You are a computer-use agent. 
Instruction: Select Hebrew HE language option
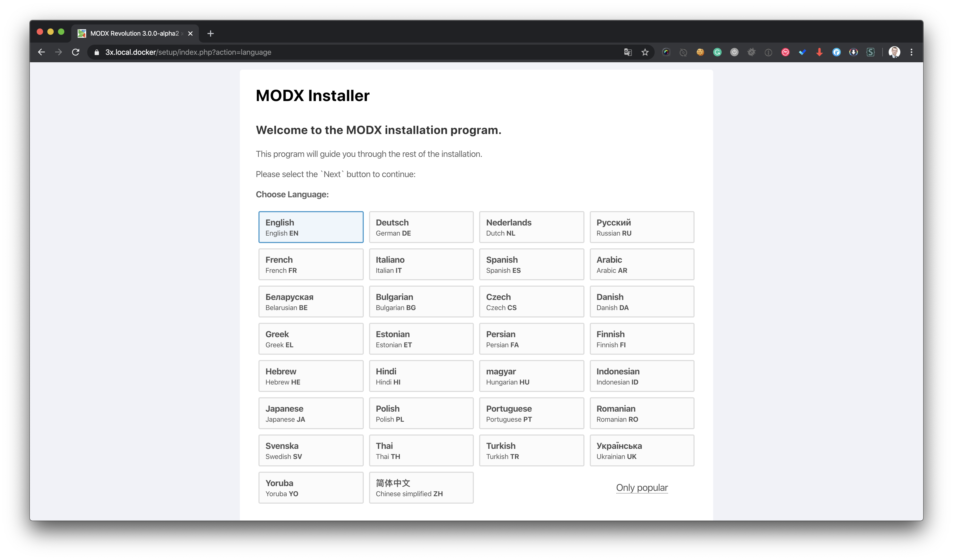[311, 376]
